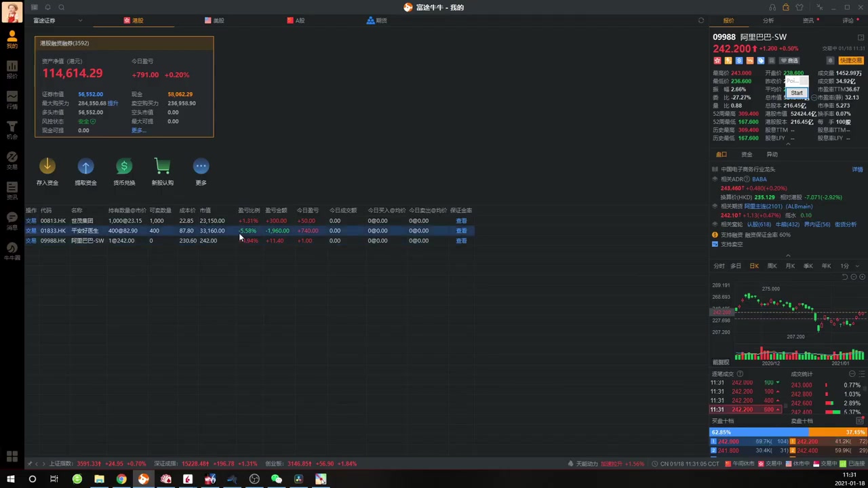Image resolution: width=868 pixels, height=488 pixels.
Task: Click the Start button in popup
Action: [797, 93]
